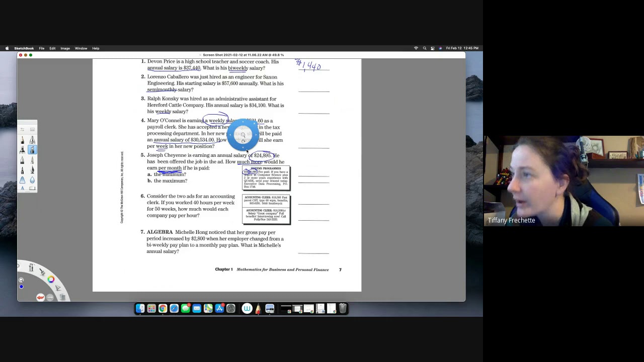Open the Window menu
Viewport: 644px width, 362px height.
(81, 48)
